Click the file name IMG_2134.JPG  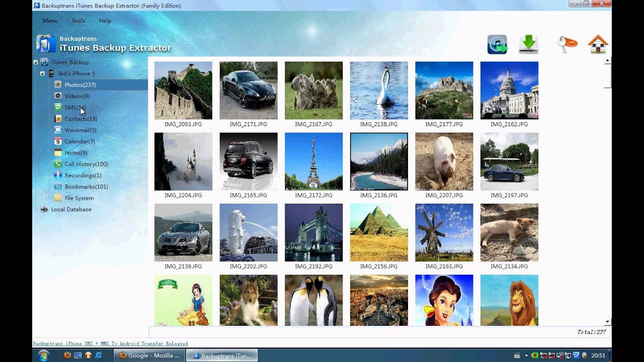pos(509,266)
